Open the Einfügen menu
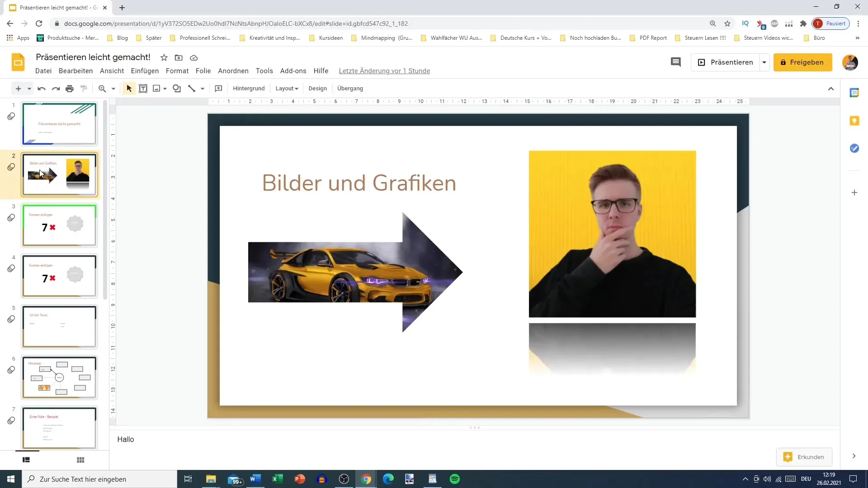 [145, 71]
